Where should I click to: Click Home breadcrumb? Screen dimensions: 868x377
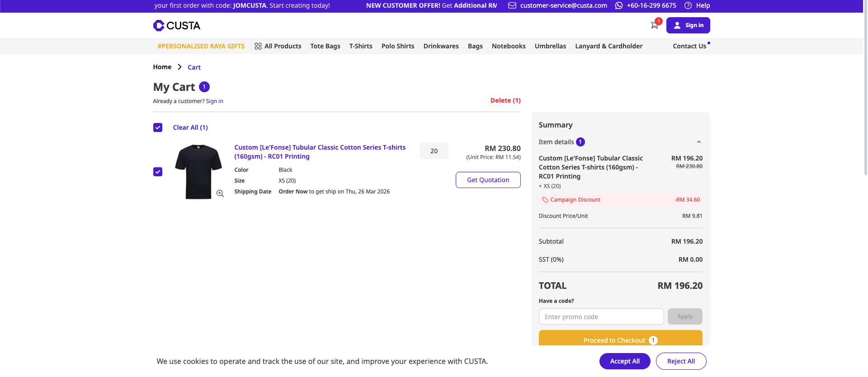162,67
